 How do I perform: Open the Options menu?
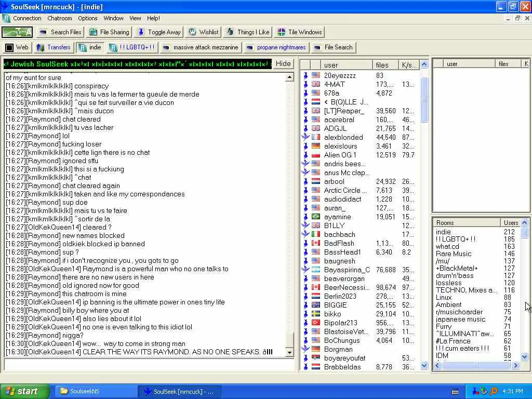pyautogui.click(x=87, y=18)
